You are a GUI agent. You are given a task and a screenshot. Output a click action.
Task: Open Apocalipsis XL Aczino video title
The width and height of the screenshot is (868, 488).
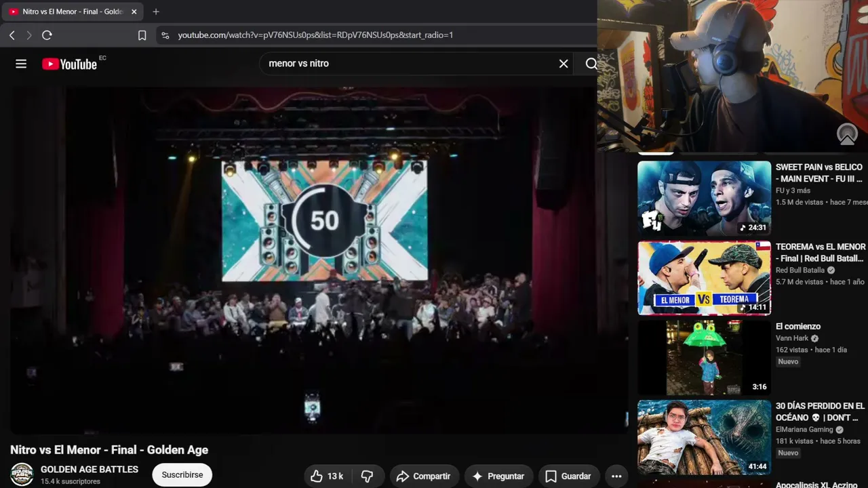(x=816, y=485)
